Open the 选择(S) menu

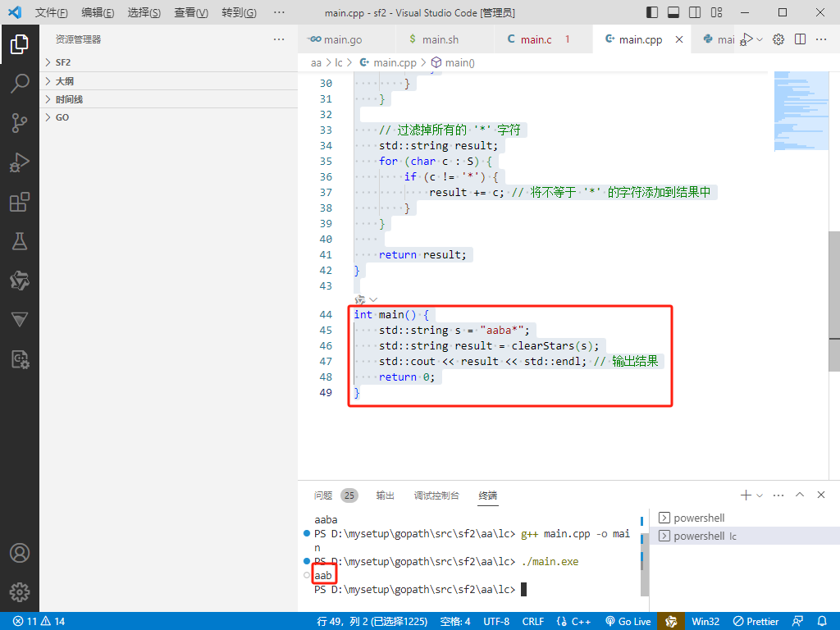144,12
